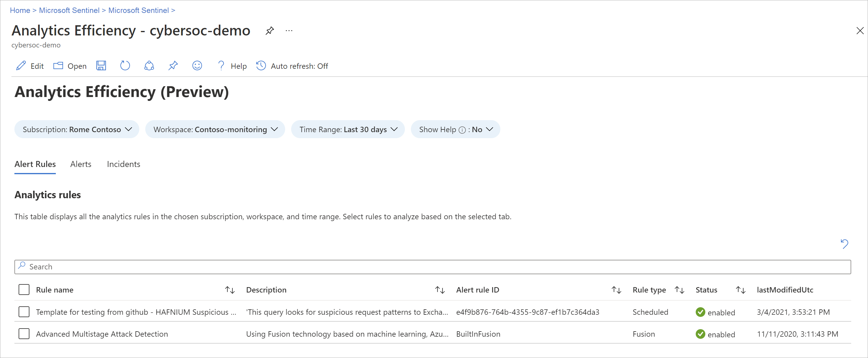The height and width of the screenshot is (358, 868).
Task: Switch to the Incidents tab
Action: (x=123, y=164)
